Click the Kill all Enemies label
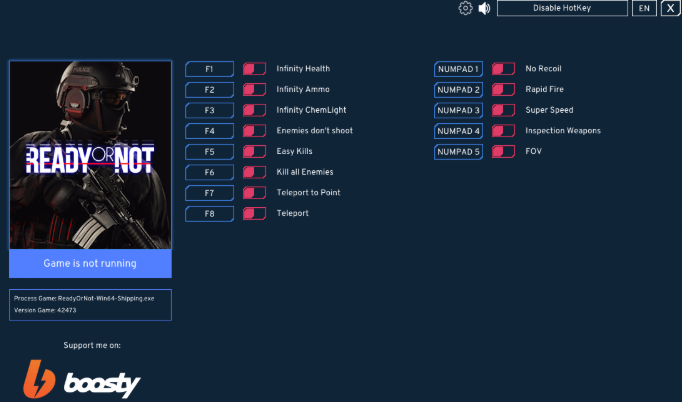The image size is (682, 402). tap(305, 172)
